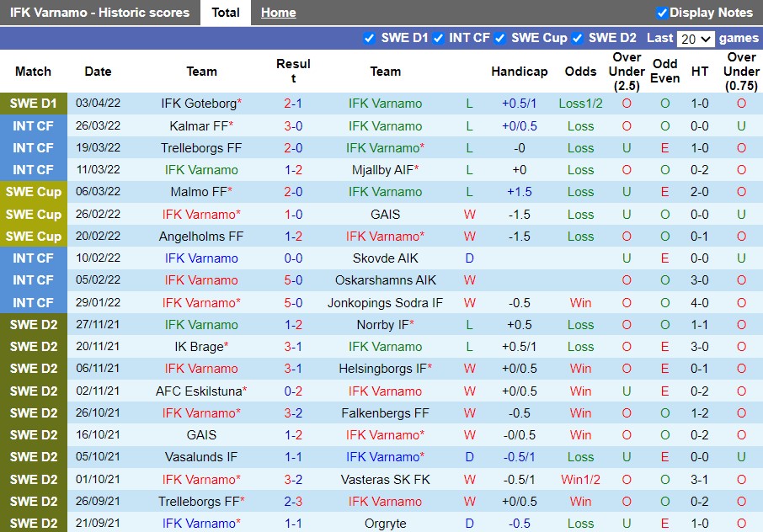Click the HT column header
The image size is (763, 532).
tap(699, 72)
